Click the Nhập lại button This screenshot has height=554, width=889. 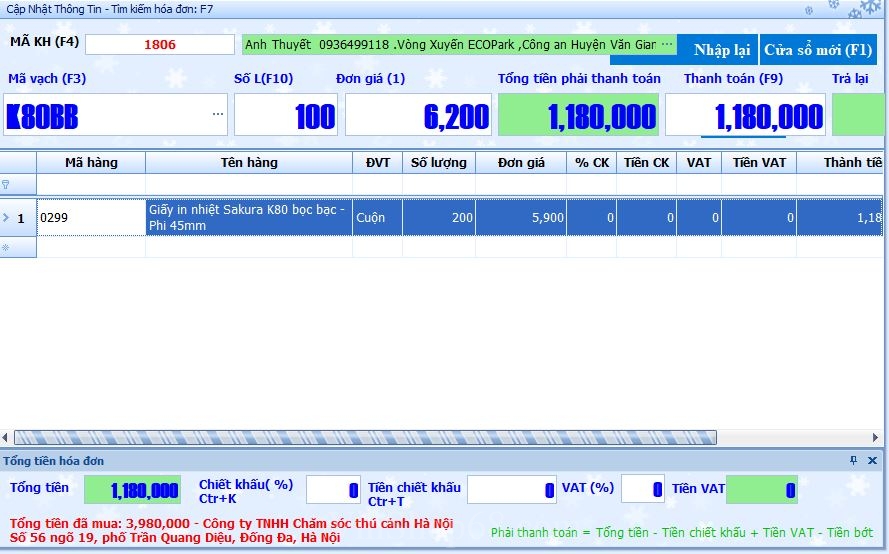click(721, 50)
